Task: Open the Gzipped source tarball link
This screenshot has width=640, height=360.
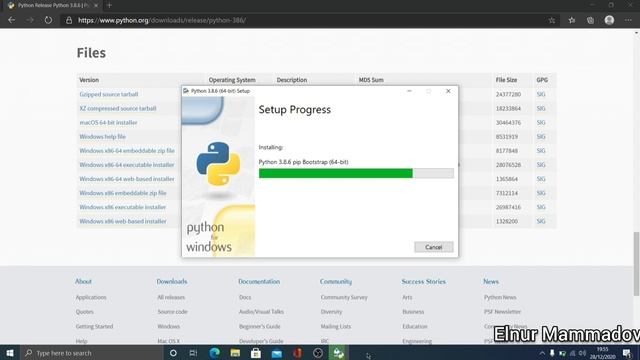Action: tap(109, 94)
